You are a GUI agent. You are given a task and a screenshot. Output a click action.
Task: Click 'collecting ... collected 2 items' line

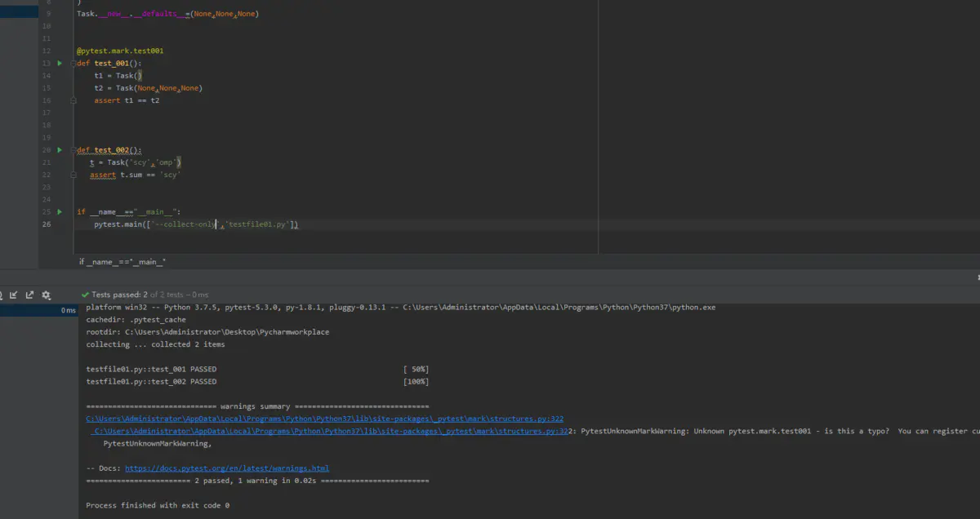155,344
